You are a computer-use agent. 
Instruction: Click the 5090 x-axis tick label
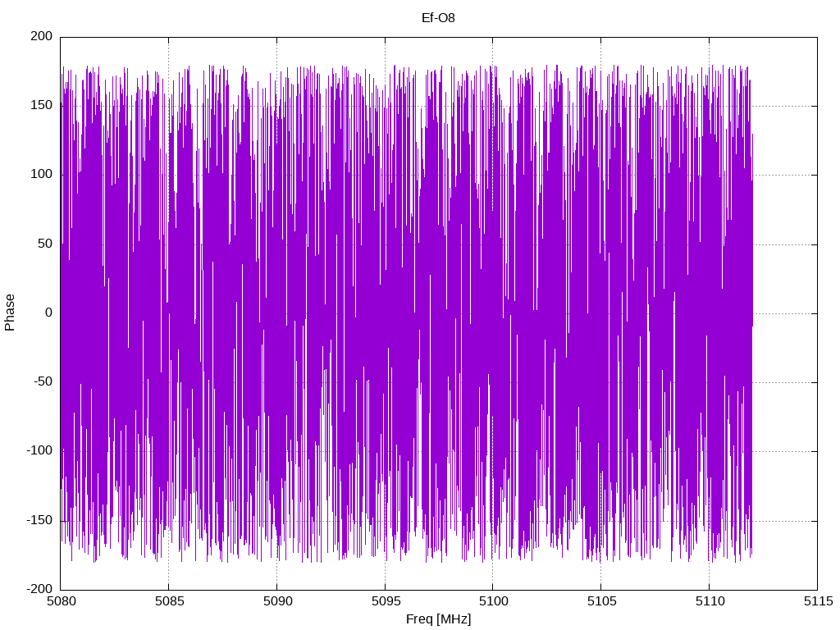point(277,601)
